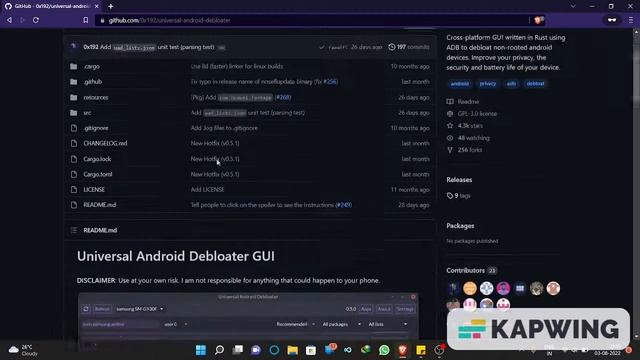Image resolution: width=640 pixels, height=360 pixels.
Task: Bookmark this page icon
Action: (x=85, y=20)
